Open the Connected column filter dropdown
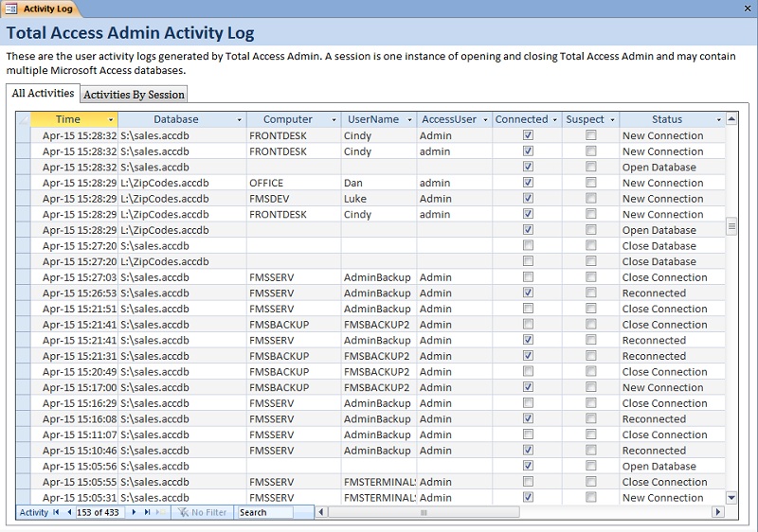The image size is (758, 532). [555, 119]
